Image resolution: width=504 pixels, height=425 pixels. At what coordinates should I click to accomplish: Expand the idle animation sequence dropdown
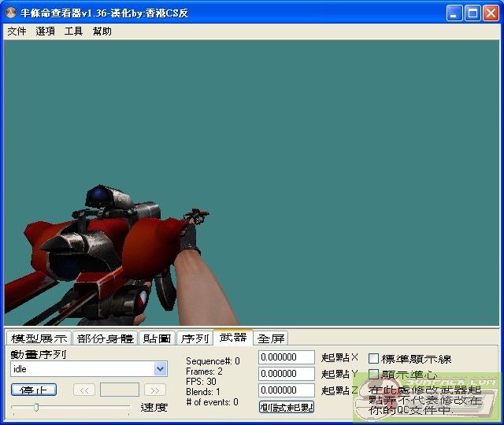161,368
